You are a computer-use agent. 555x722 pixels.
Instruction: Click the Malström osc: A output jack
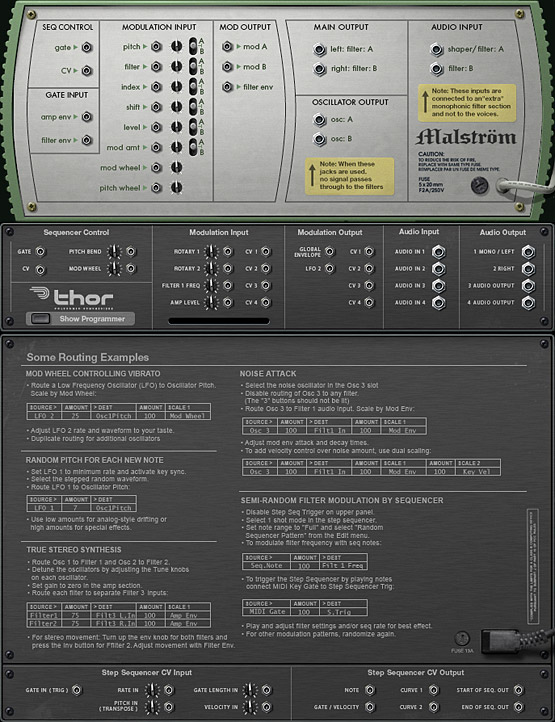pyautogui.click(x=320, y=120)
